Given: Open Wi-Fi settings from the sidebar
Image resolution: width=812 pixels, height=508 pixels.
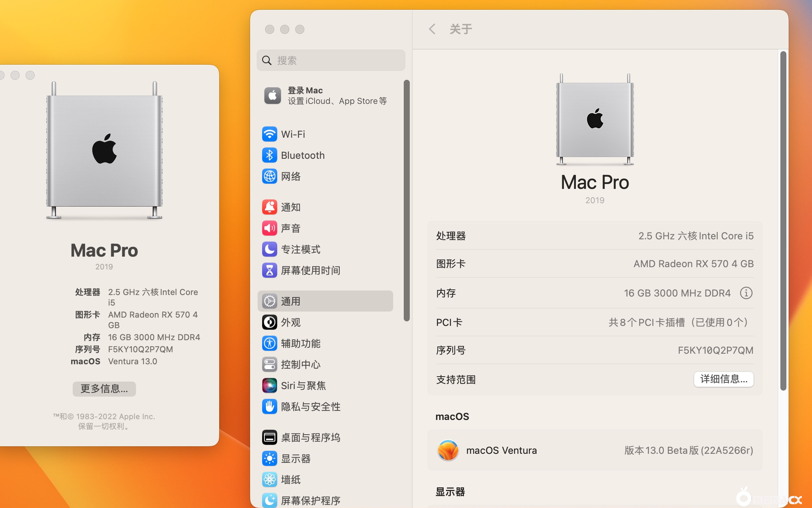Looking at the screenshot, I should [270, 134].
